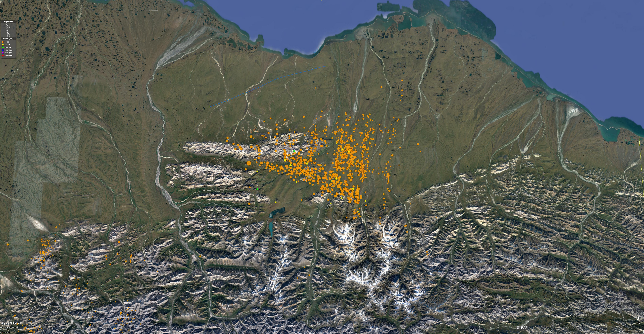The image size is (644, 334).
Task: Click the Image Landsat / Copernicus attribution
Action: 9,327
